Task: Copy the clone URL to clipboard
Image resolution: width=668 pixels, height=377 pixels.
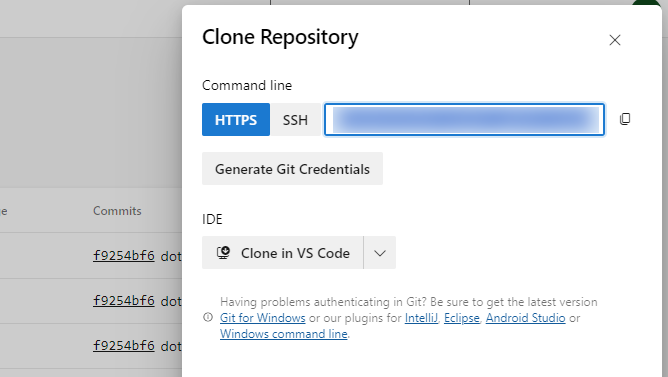Action: click(x=625, y=119)
